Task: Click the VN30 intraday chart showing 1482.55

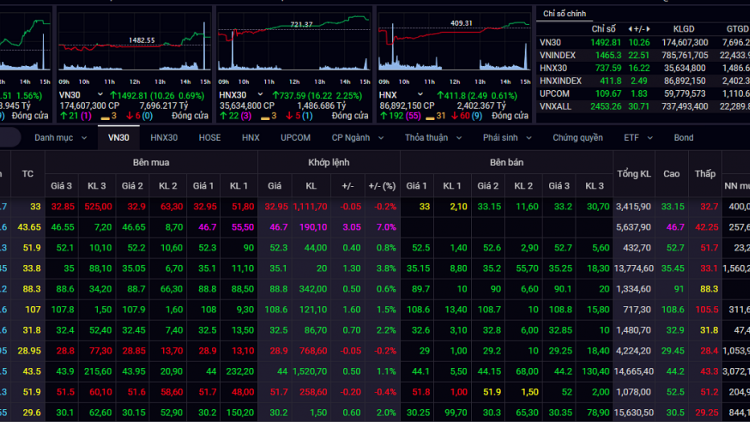Action: pyautogui.click(x=135, y=48)
